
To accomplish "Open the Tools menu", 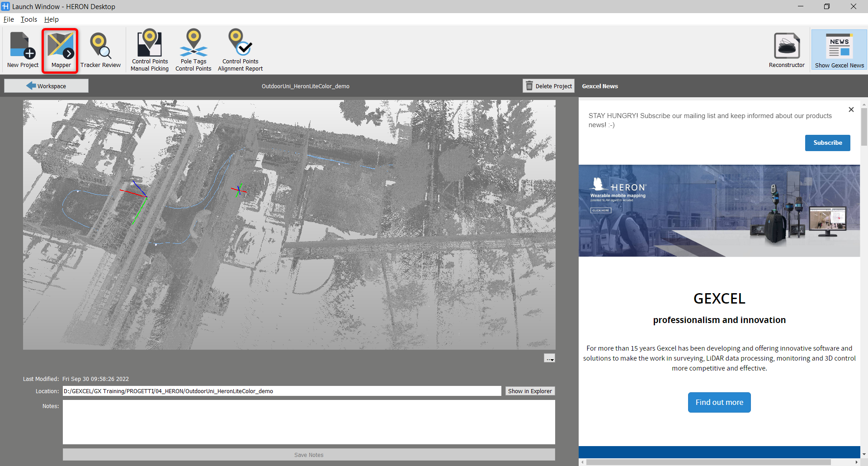I will click(x=29, y=19).
